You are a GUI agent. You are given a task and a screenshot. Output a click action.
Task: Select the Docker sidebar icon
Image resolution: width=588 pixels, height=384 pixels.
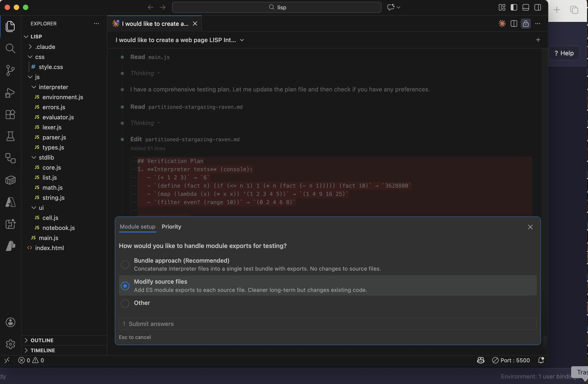(x=10, y=180)
